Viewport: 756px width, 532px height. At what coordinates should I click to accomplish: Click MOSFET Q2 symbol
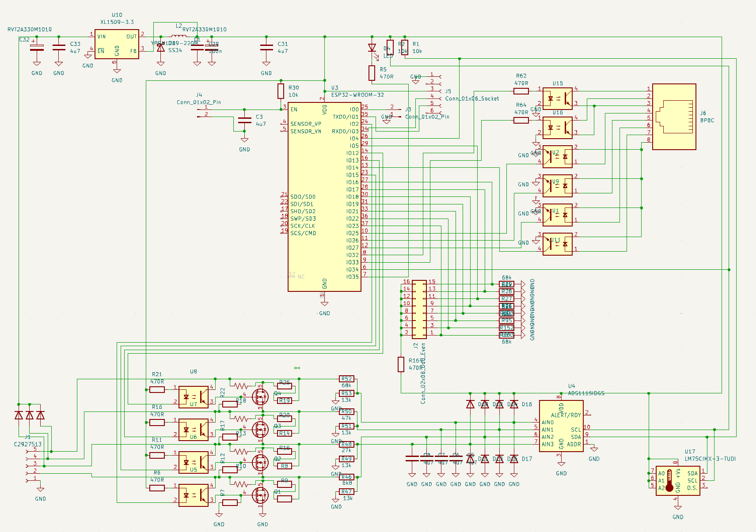pos(260,462)
